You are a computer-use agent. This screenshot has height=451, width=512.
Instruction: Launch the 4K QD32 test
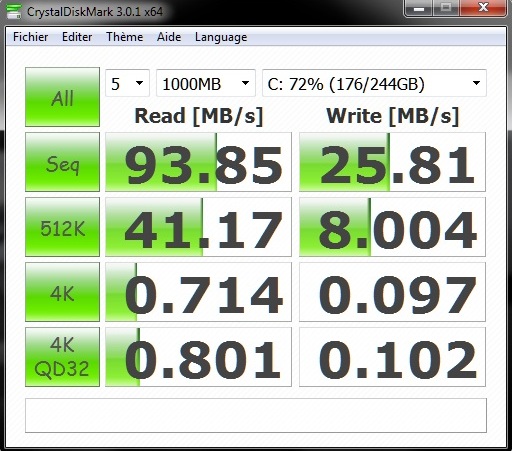tap(62, 357)
